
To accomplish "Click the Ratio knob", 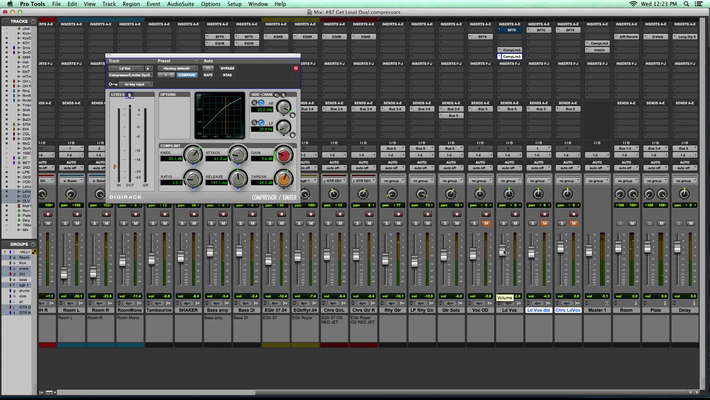I will pyautogui.click(x=193, y=179).
